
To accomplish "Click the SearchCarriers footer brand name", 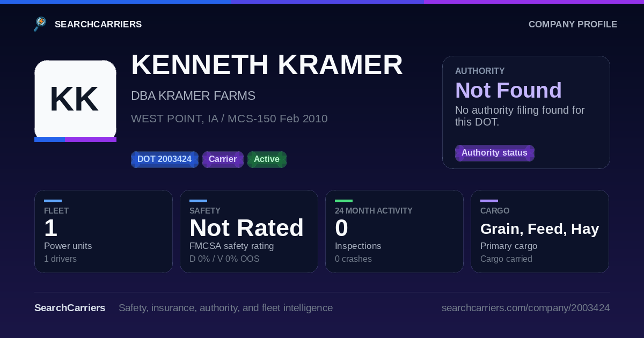I will [x=70, y=308].
